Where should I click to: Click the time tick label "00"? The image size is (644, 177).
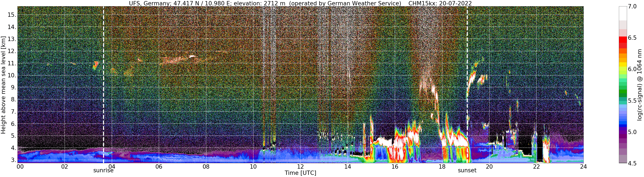point(20,166)
